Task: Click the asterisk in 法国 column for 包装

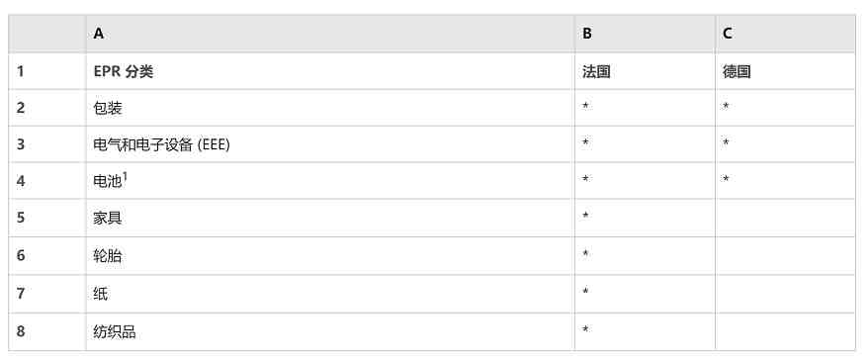Action: 585,105
